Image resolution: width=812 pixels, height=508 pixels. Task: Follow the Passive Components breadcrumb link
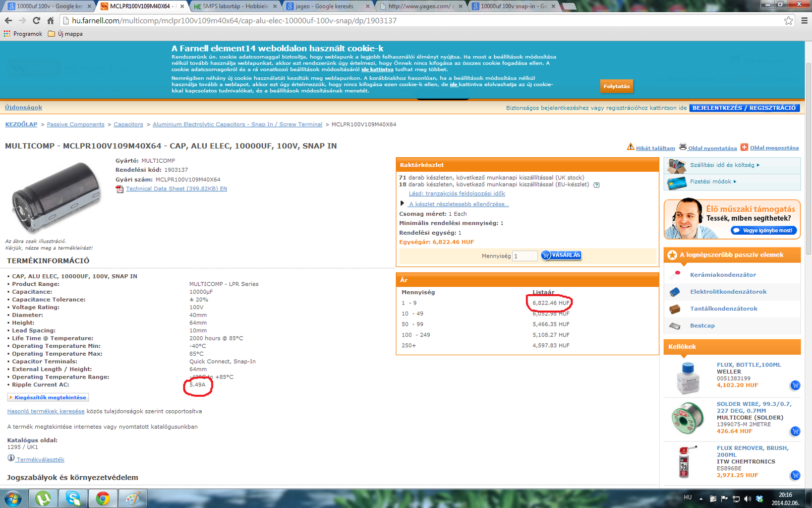(76, 125)
